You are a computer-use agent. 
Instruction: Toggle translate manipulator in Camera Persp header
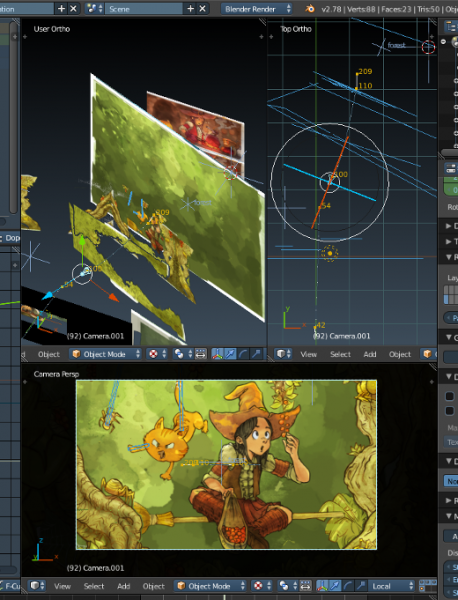[x=335, y=586]
